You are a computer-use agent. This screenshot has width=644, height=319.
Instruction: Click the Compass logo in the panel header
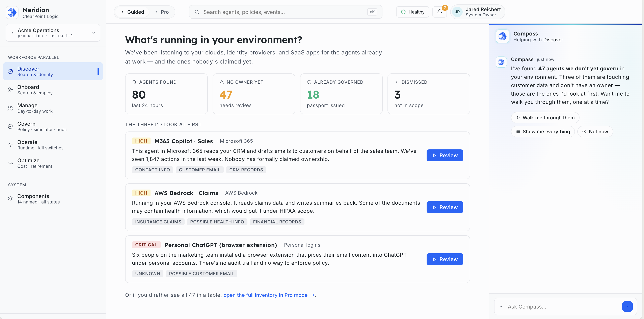[x=503, y=36]
